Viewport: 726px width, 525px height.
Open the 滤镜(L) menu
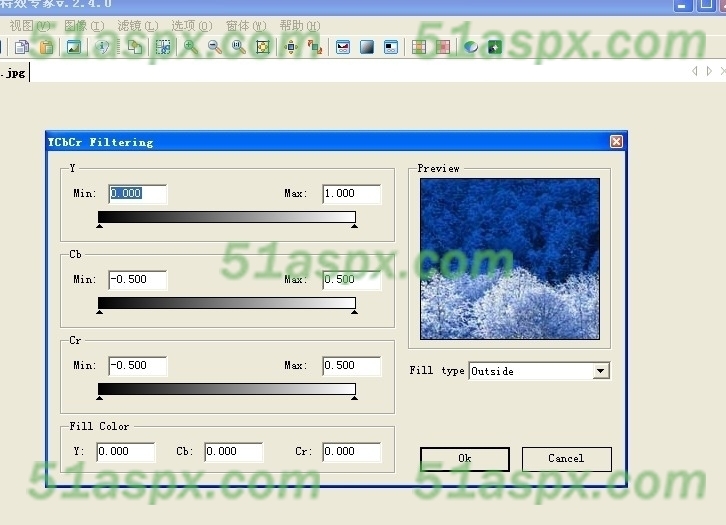click(138, 26)
